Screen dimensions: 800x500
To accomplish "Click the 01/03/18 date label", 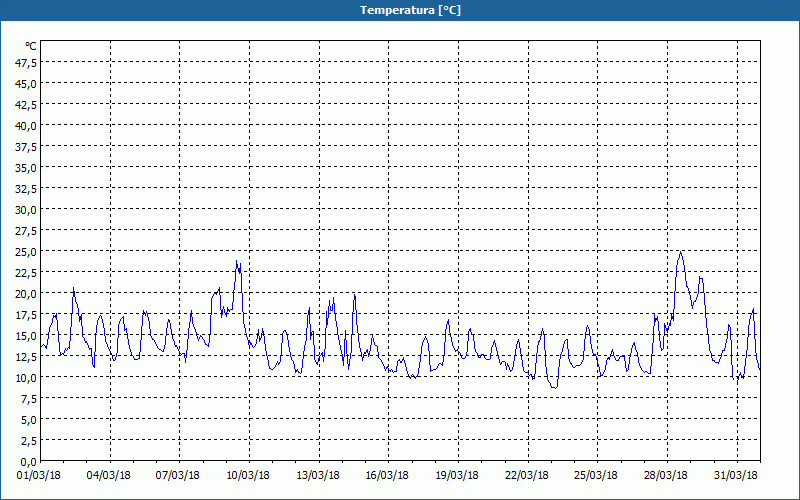I will [39, 476].
